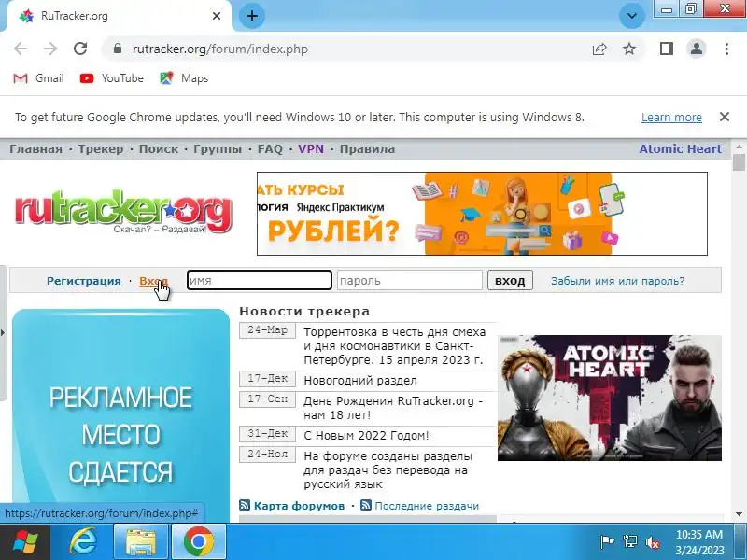The height and width of the screenshot is (560, 747).
Task: Close the RuTracker.org tab
Action: pos(217,16)
